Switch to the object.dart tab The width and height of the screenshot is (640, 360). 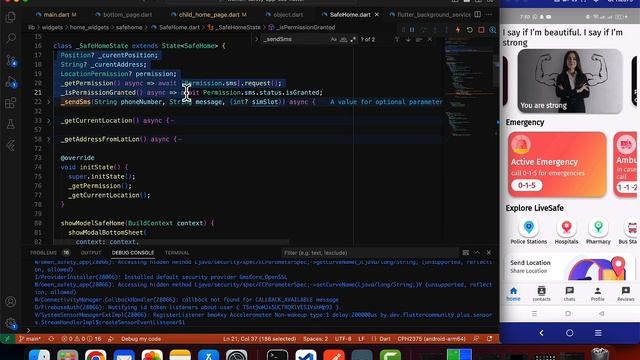pyautogui.click(x=288, y=14)
